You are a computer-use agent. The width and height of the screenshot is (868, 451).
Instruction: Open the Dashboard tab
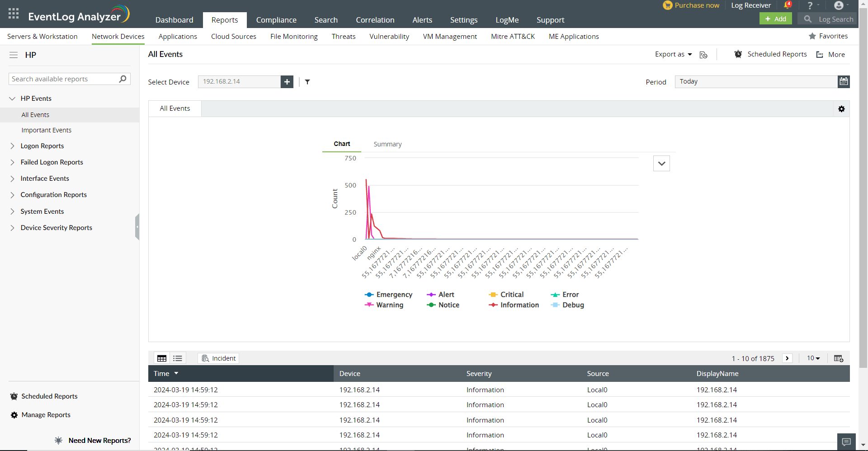(x=174, y=20)
